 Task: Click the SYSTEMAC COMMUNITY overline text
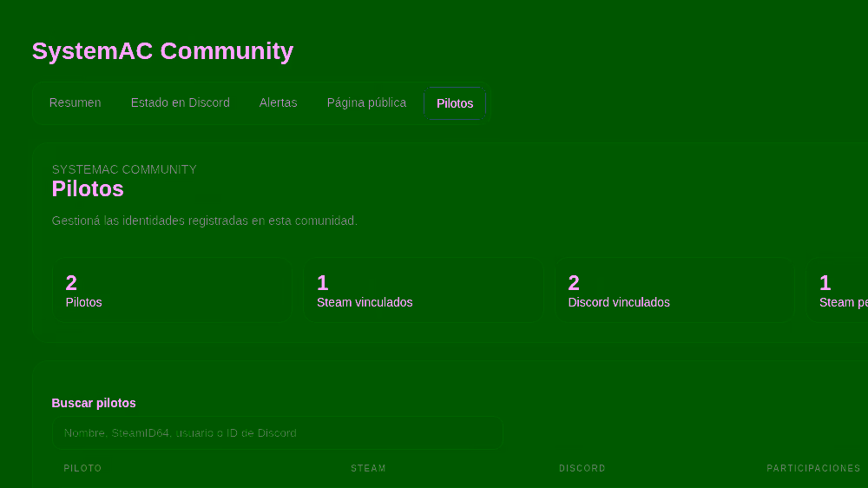[124, 169]
